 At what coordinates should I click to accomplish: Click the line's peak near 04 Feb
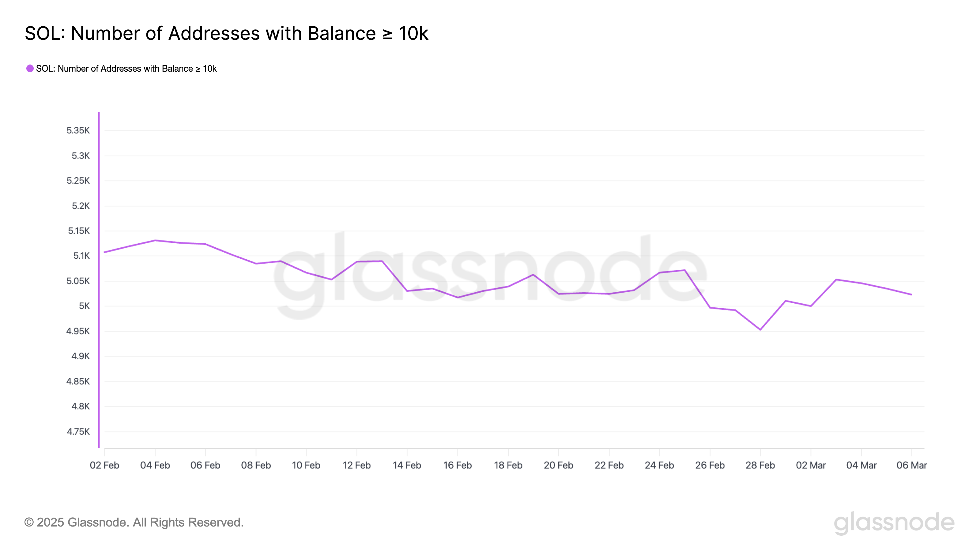155,240
